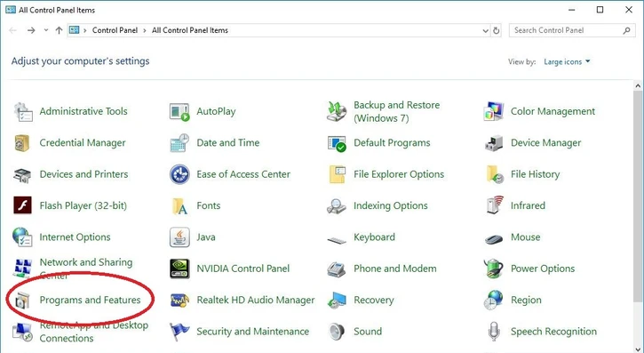Open Credential Manager safe icon
This screenshot has height=353, width=644.
[x=22, y=143]
